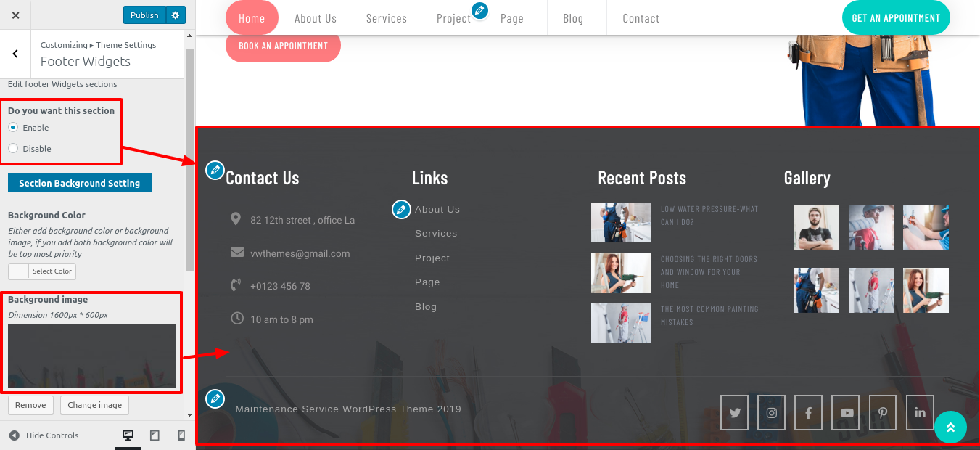Open the footer Page link

point(427,282)
